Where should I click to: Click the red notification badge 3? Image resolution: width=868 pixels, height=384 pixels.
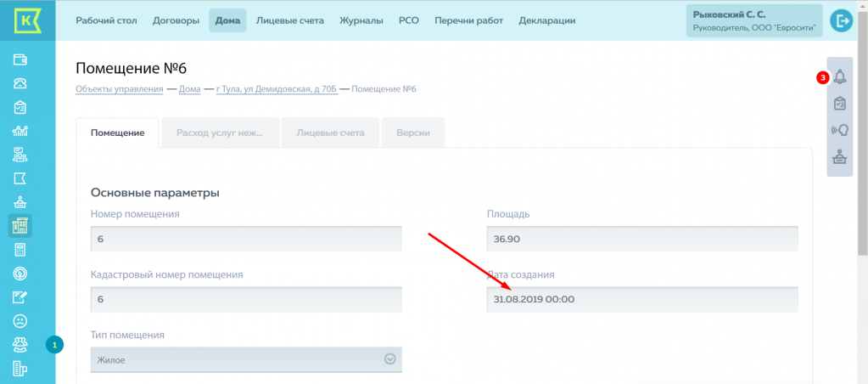point(823,77)
